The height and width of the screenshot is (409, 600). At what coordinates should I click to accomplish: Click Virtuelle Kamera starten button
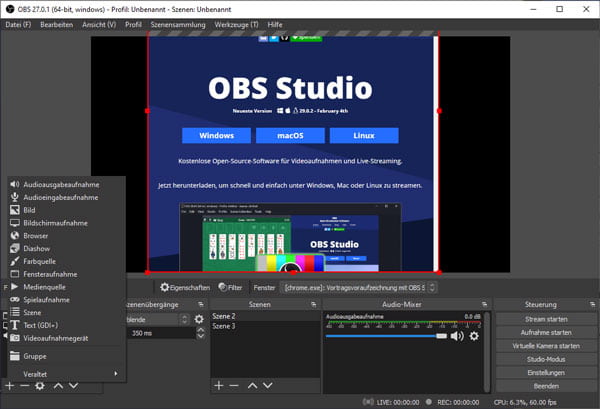point(546,346)
